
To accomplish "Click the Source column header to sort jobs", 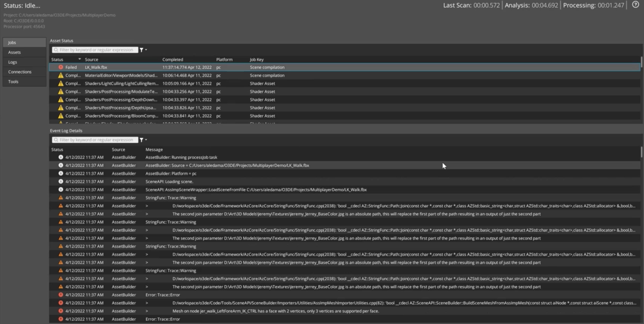I will point(91,59).
